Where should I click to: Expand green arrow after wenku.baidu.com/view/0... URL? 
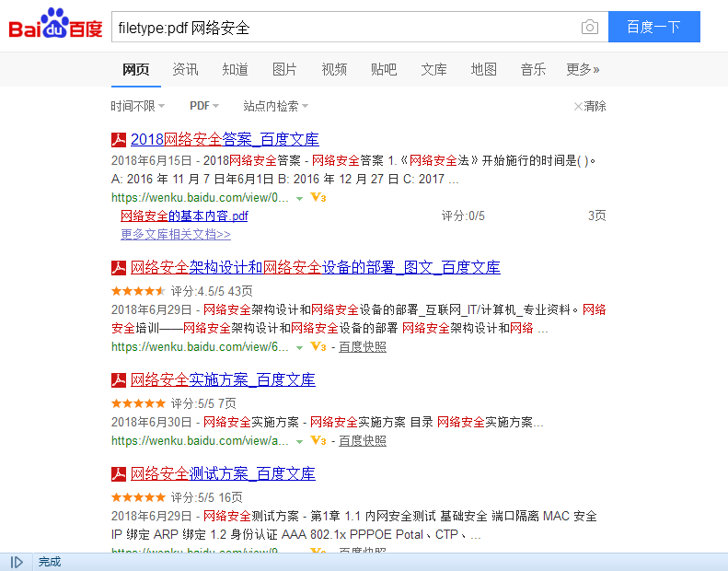click(x=299, y=198)
